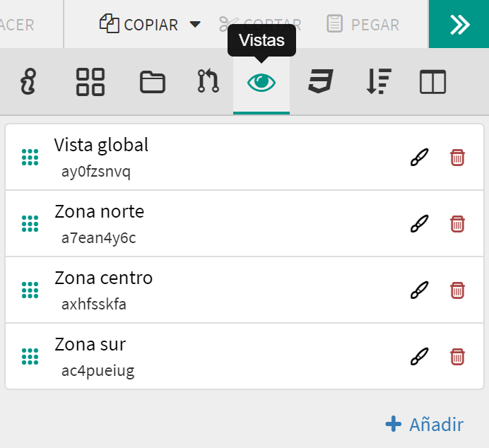This screenshot has height=448, width=489.
Task: Edit Zona centro with brush icon
Action: point(419,290)
